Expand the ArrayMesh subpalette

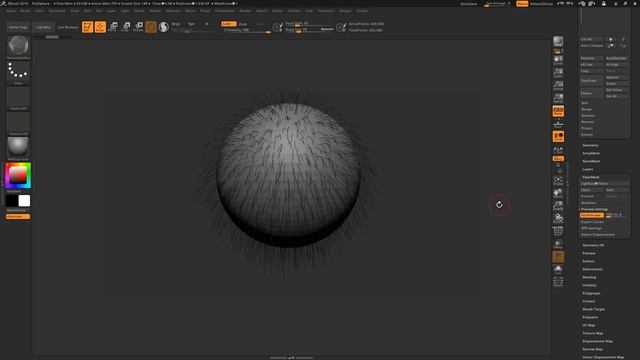click(591, 153)
